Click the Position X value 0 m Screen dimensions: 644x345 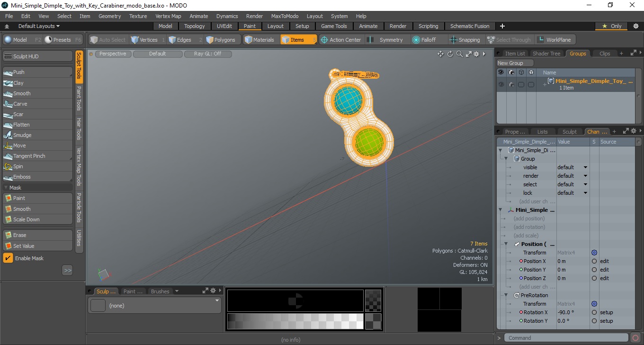[x=573, y=261]
